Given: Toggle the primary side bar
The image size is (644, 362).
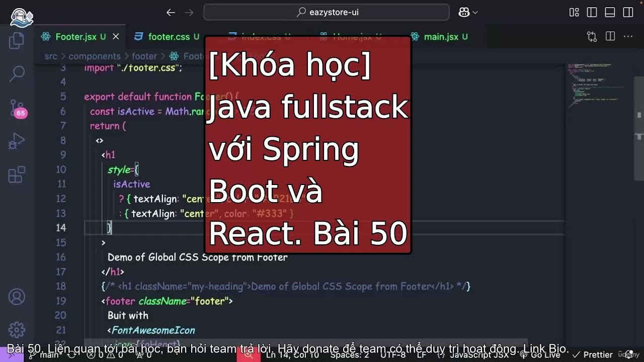Looking at the screenshot, I should tap(592, 13).
